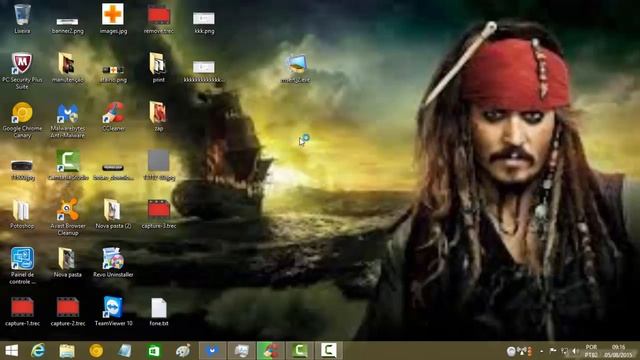The height and width of the screenshot is (360, 640).
Task: Open the zap folder
Action: click(158, 116)
